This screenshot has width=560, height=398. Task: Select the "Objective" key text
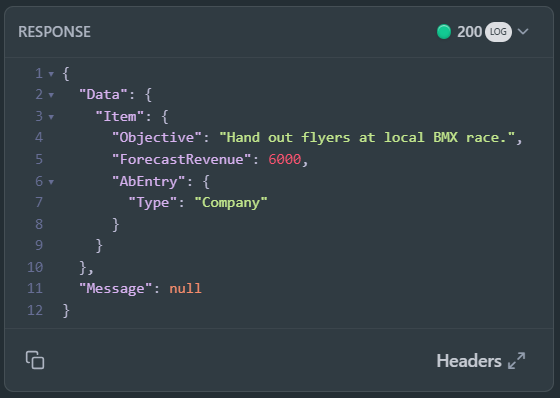click(x=157, y=138)
